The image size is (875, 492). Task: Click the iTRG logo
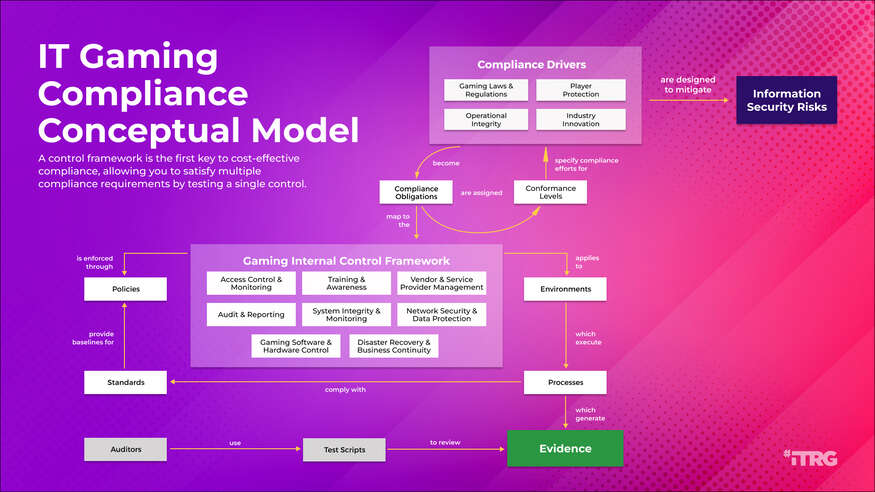coord(811,458)
